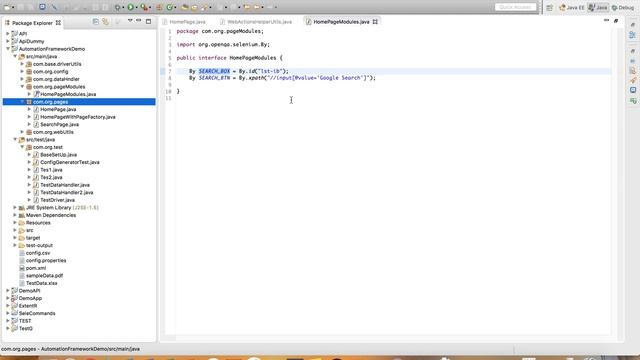This screenshot has width=640, height=360.
Task: Toggle Link with Editor in Package Explorer
Action: tap(105, 22)
